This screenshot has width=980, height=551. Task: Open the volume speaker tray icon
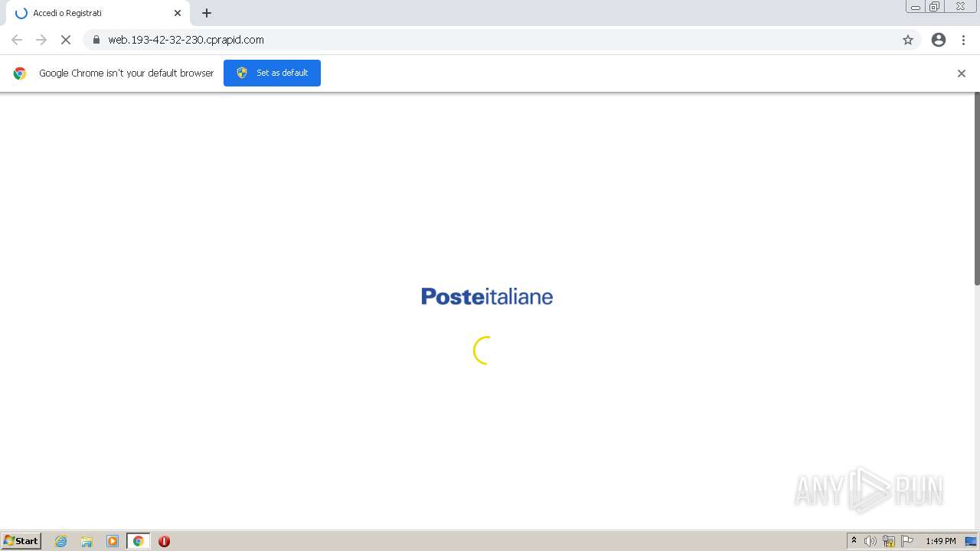(871, 541)
